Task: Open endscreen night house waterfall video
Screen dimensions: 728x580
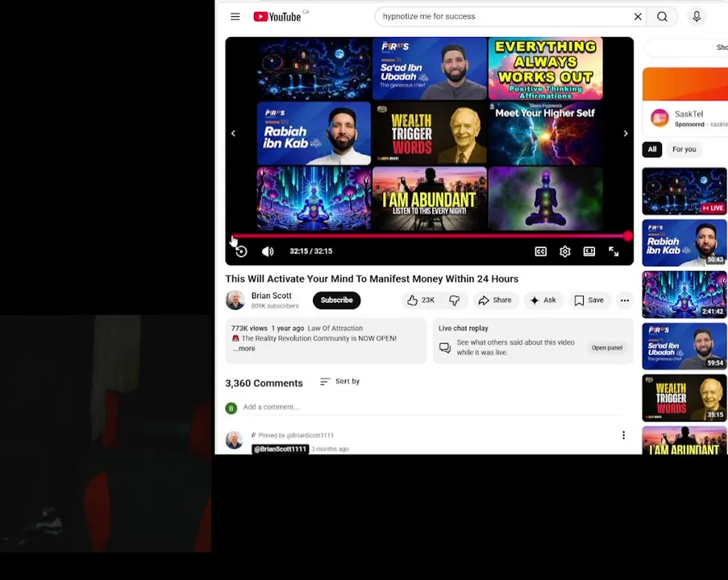Action: tap(314, 68)
